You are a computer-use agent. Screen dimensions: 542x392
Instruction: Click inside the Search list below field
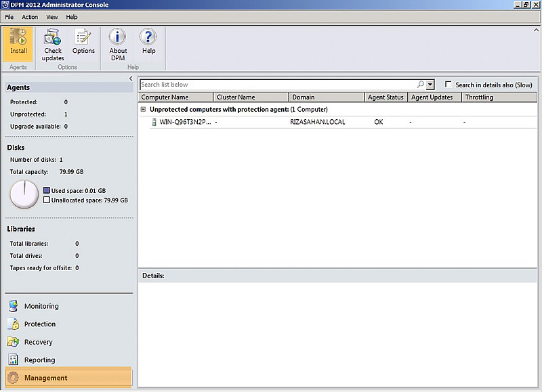click(271, 84)
